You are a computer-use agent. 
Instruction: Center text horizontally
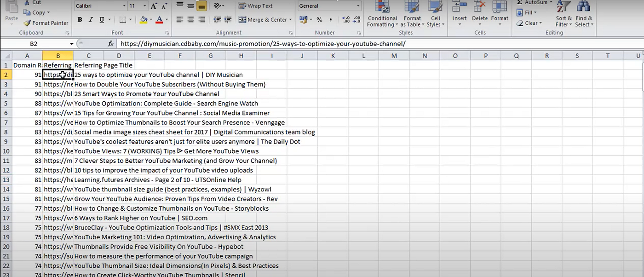coord(190,19)
